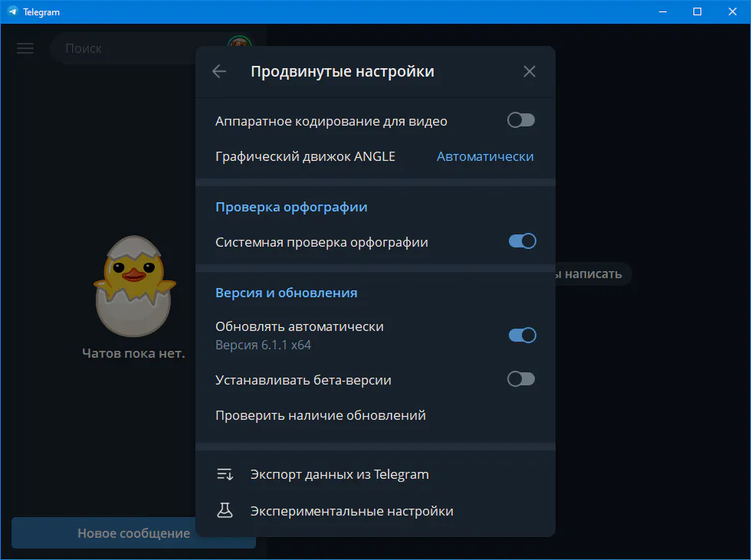Open the ANGLE engine Автоматически option

(x=484, y=156)
